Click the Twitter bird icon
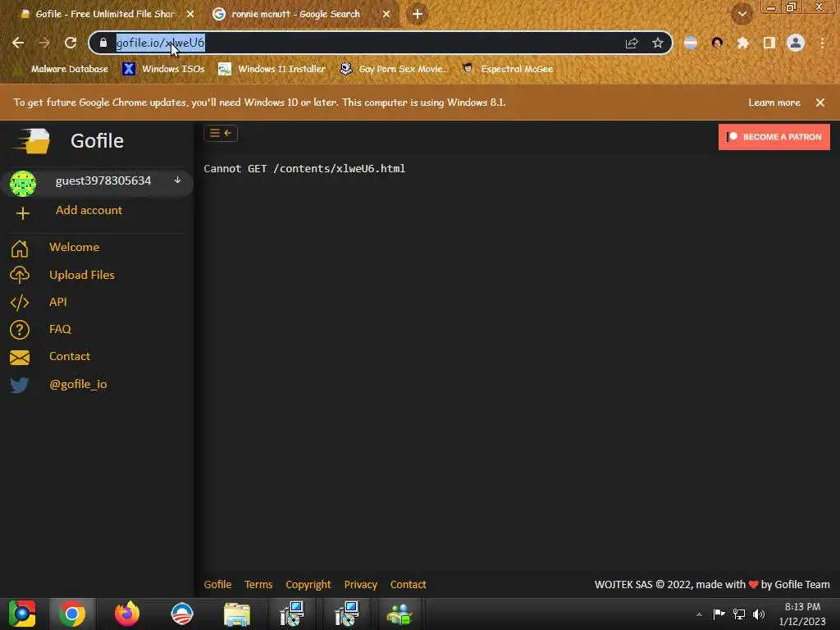The image size is (840, 630). (20, 385)
